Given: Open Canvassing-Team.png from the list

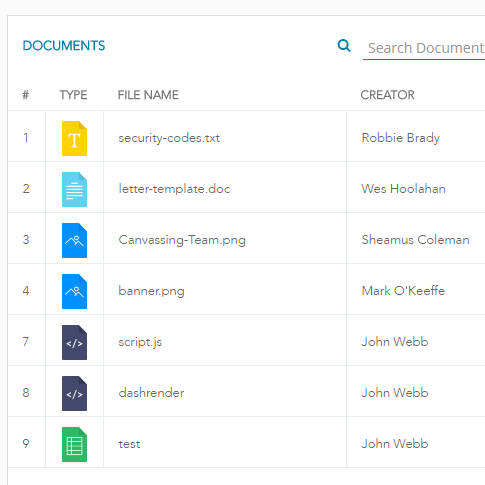Looking at the screenshot, I should (x=182, y=240).
